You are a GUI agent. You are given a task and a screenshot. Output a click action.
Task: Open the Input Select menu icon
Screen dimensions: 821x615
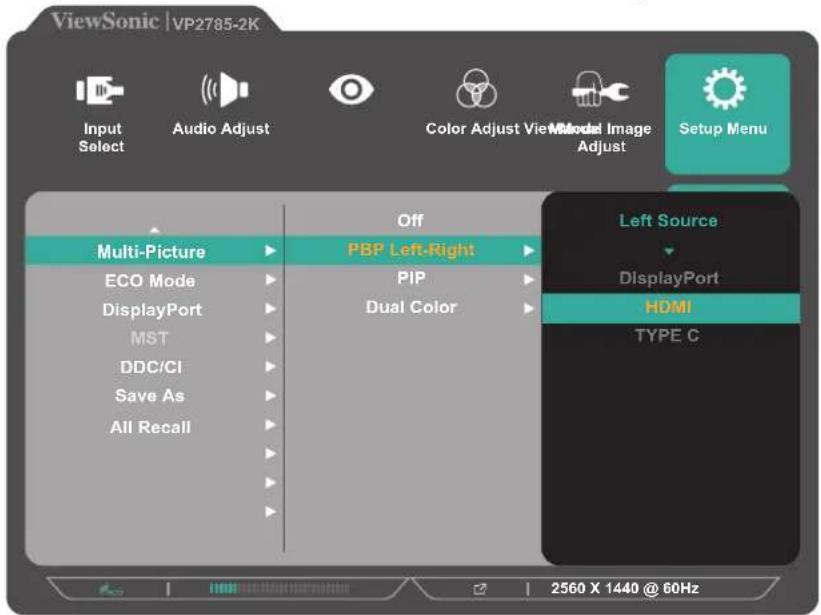tap(100, 90)
